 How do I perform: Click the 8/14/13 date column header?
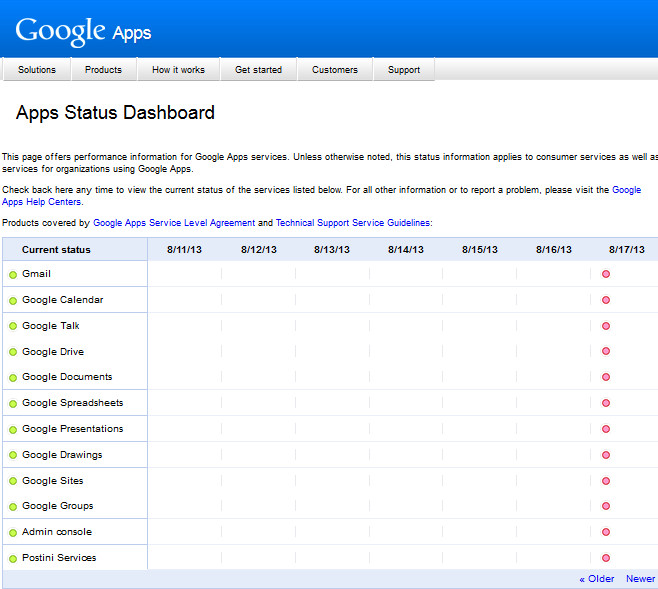pyautogui.click(x=406, y=250)
